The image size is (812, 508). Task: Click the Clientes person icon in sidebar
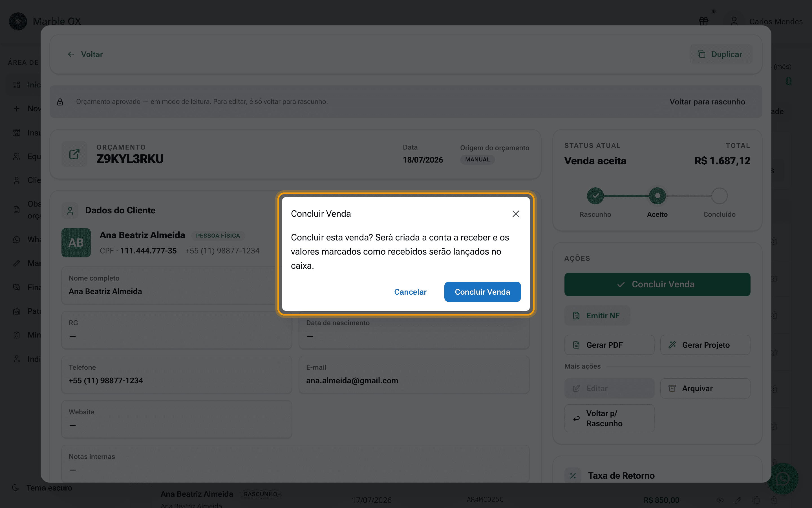point(17,180)
